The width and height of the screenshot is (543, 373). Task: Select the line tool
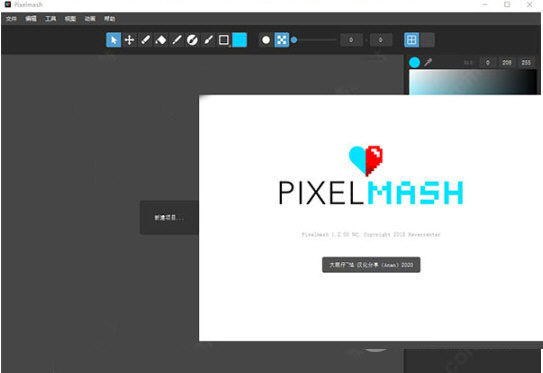(x=177, y=40)
